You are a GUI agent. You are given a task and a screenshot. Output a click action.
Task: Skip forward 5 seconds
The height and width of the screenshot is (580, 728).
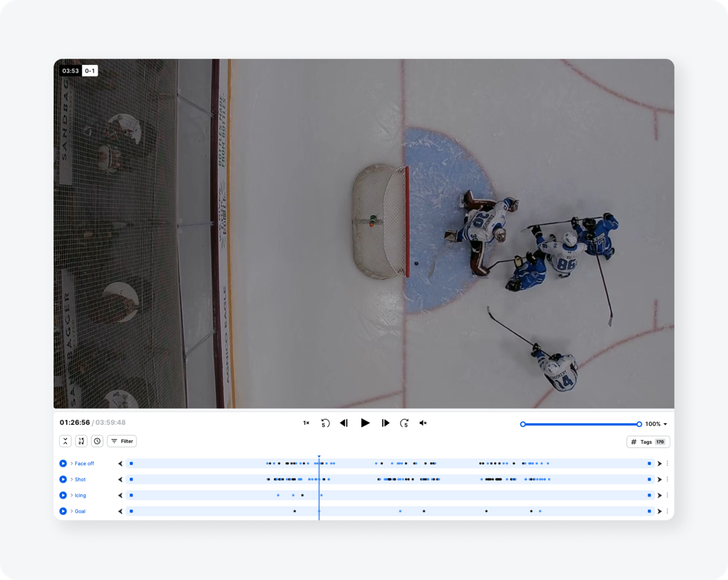coord(404,423)
